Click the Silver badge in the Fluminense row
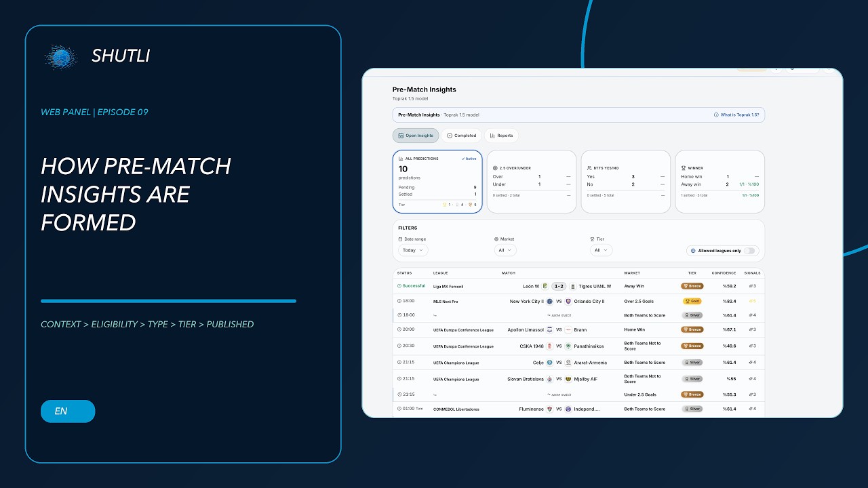The image size is (868, 488). 692,409
